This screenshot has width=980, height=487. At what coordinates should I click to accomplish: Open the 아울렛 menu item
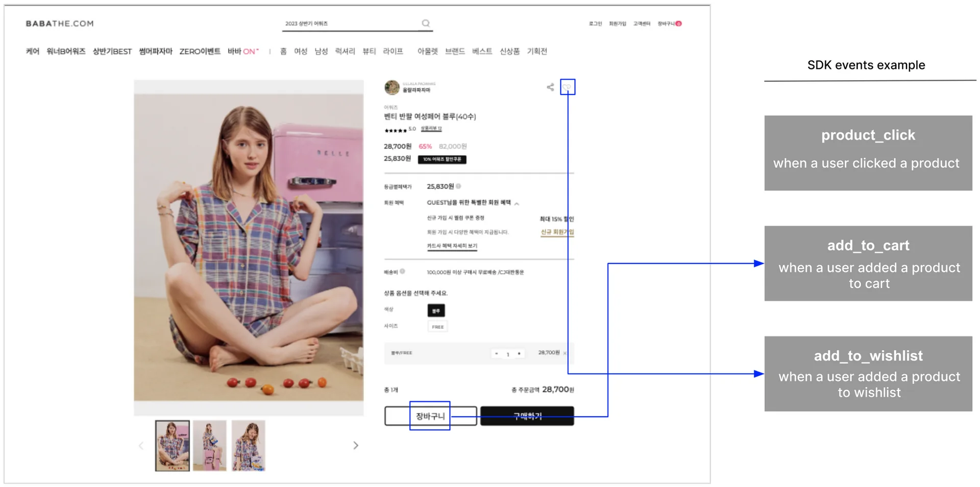tap(427, 51)
